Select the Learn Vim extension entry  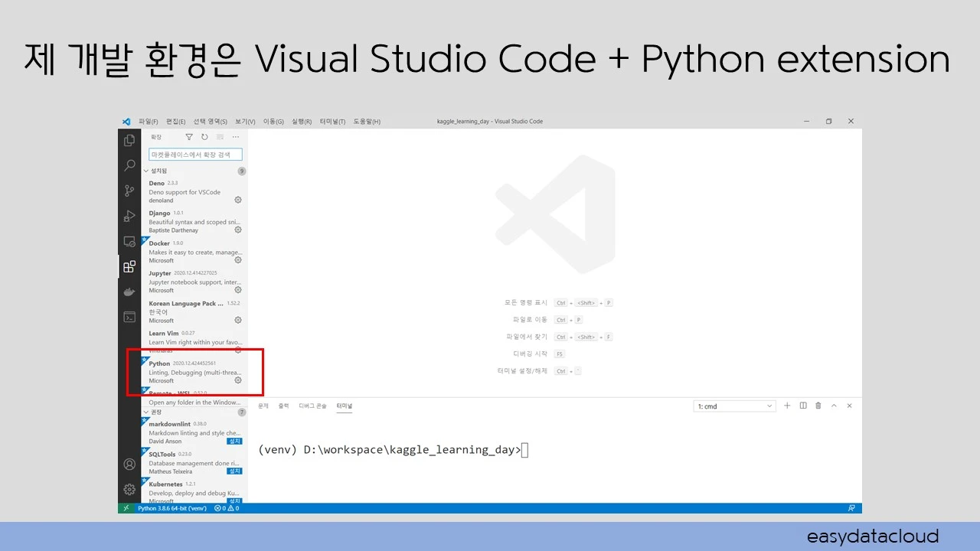tap(194, 341)
